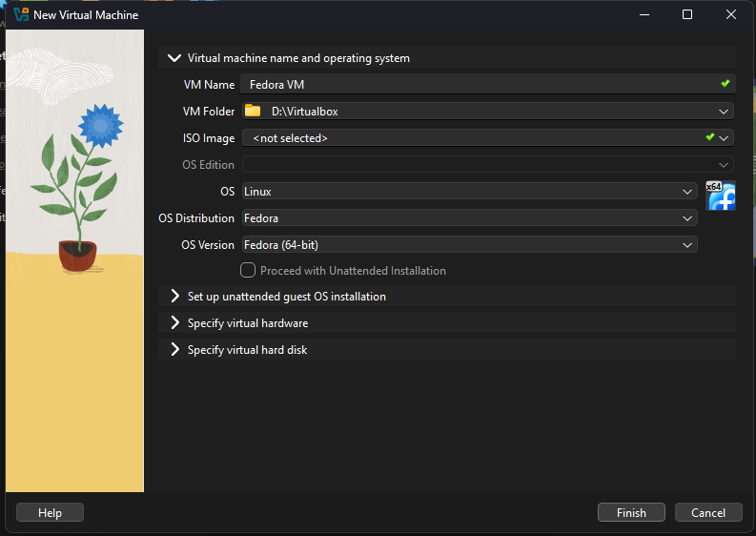
Task: Open OS Version dropdown showing Fedora (64-bit)
Action: [470, 244]
